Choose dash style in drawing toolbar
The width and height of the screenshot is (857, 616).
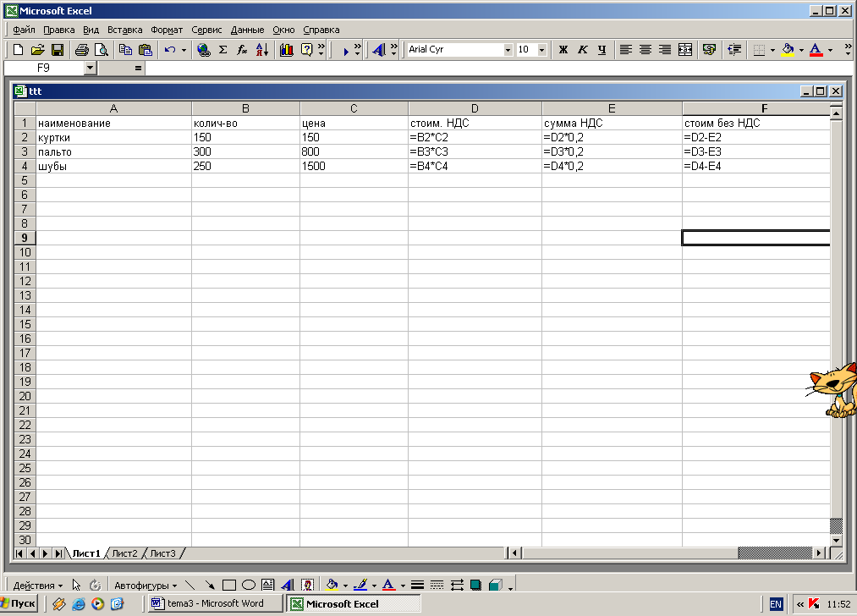[x=437, y=586]
